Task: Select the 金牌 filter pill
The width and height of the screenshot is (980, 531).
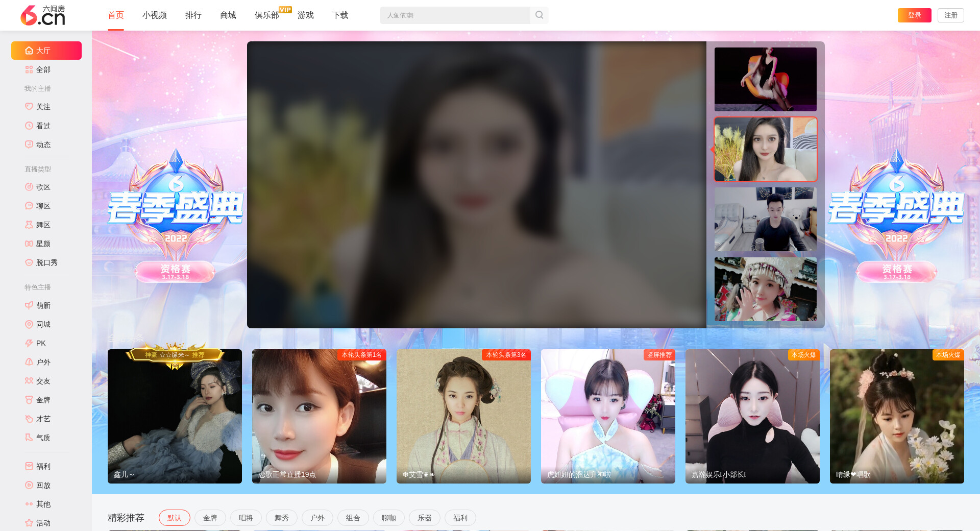Action: pyautogui.click(x=210, y=518)
